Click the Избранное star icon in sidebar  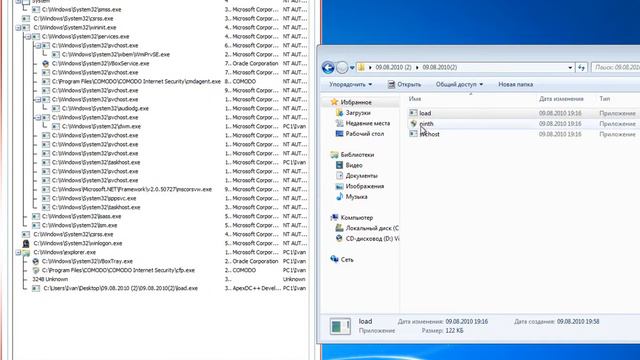(335, 102)
